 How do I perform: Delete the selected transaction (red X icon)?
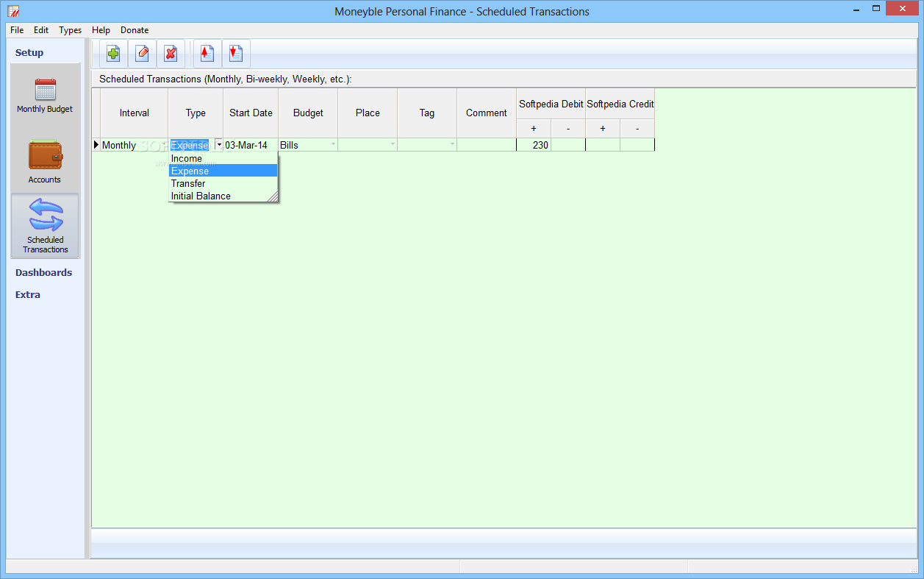tap(171, 54)
